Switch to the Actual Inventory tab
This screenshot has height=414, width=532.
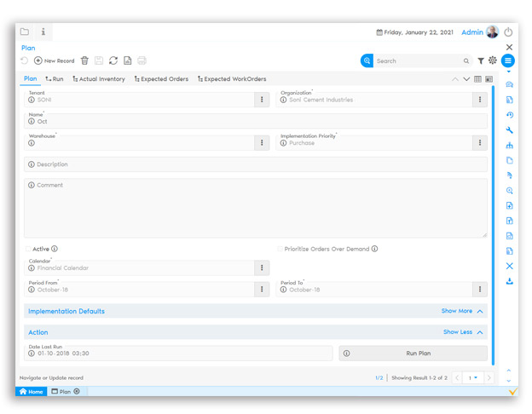coord(99,79)
